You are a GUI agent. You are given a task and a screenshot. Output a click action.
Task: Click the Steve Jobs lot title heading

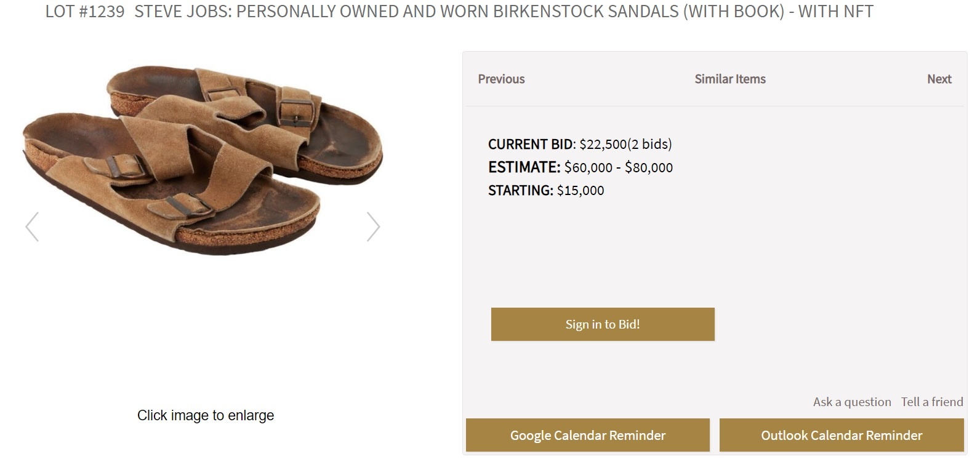(x=504, y=11)
